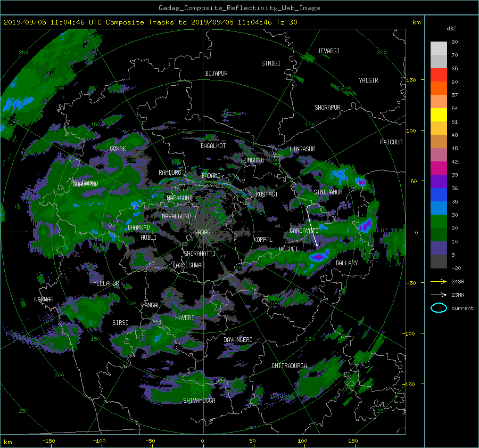Click the CHITRADURGA city label
The height and width of the screenshot is (448, 479).
(x=289, y=366)
